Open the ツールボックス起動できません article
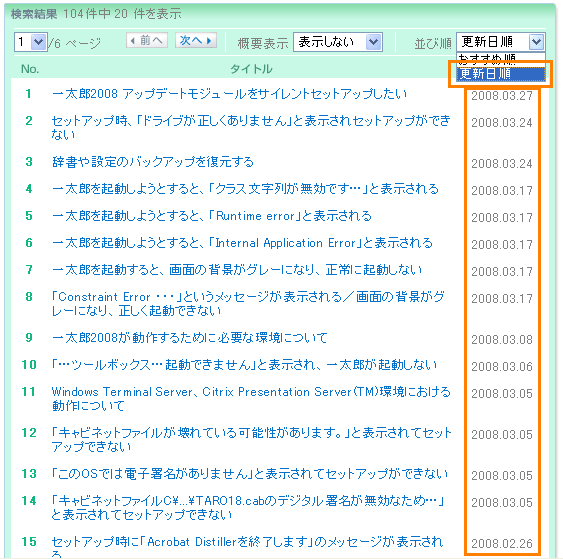This screenshot has width=563, height=559. pyautogui.click(x=245, y=365)
